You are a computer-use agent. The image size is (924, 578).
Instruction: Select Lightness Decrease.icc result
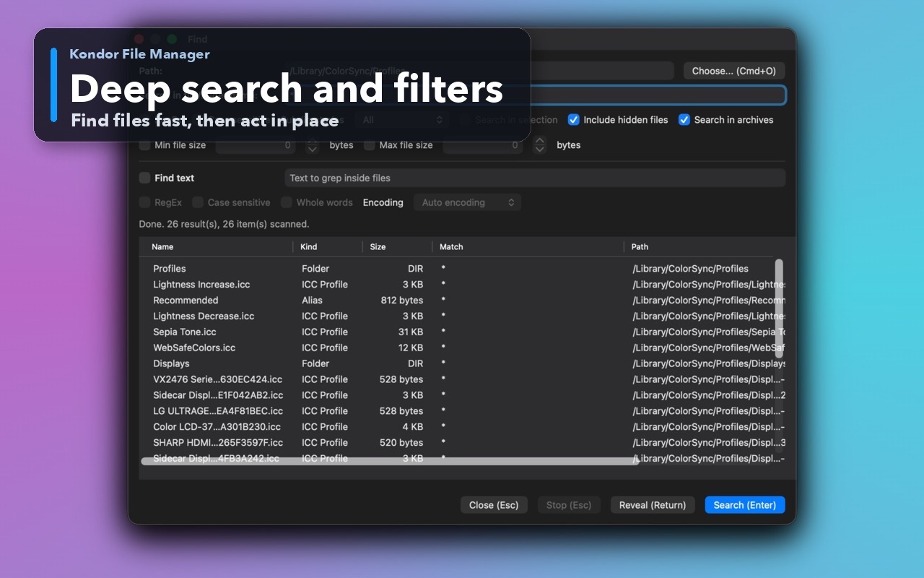pyautogui.click(x=462, y=316)
